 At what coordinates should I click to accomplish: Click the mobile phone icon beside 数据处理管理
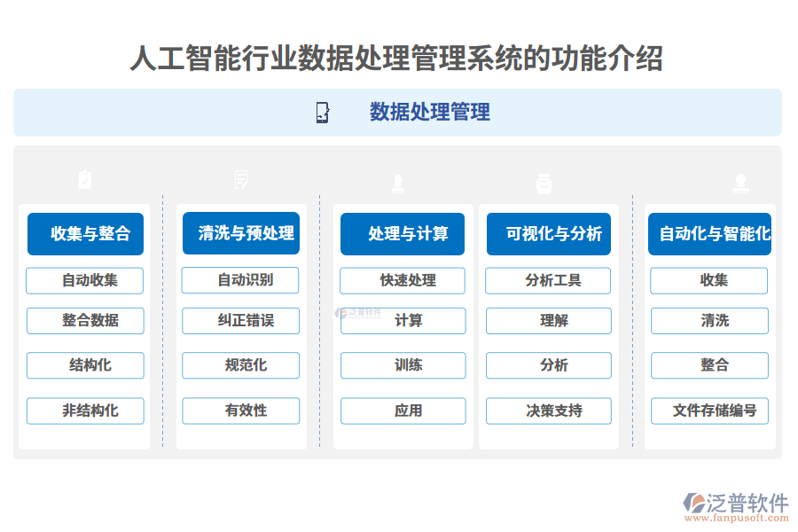(322, 113)
